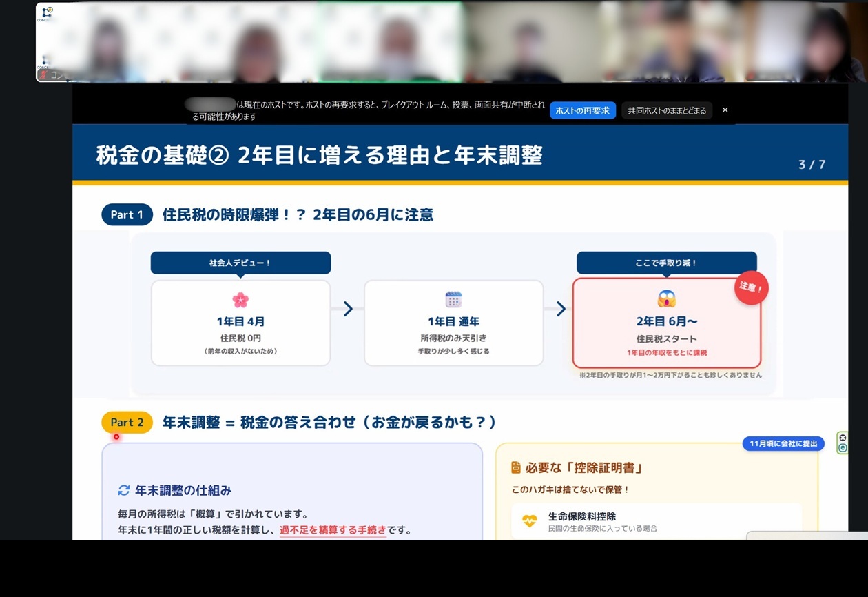The height and width of the screenshot is (597, 868).
Task: Dismiss the host notification banner
Action: coord(725,110)
